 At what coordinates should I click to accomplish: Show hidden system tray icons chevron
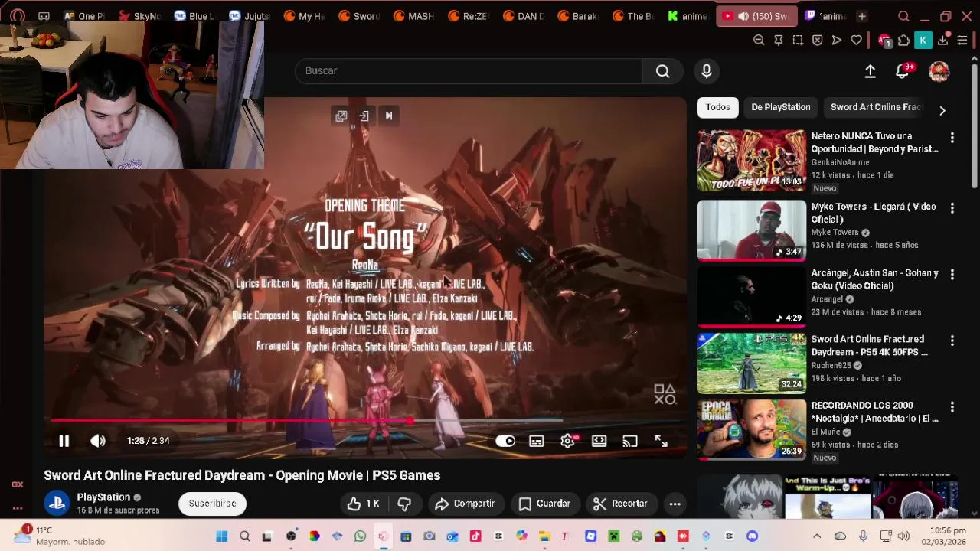coord(817,536)
